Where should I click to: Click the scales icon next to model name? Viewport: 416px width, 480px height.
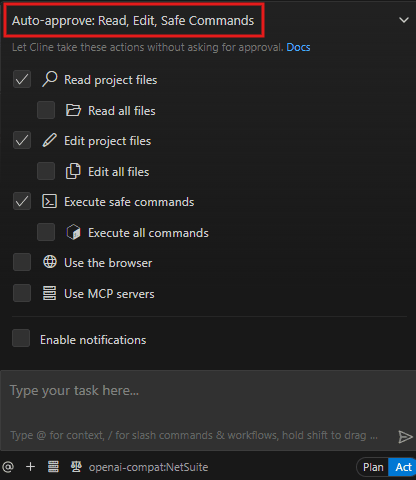[x=76, y=467]
